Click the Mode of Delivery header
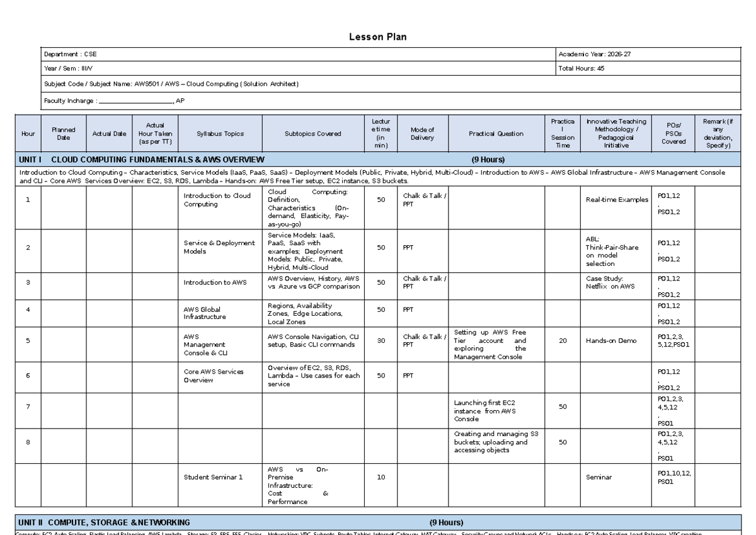 (x=423, y=134)
